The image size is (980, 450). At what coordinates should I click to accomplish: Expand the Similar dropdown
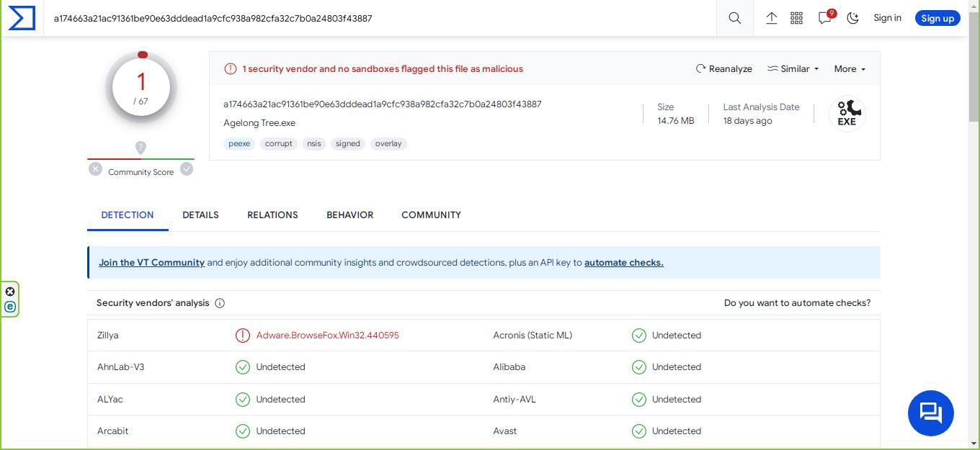point(793,69)
